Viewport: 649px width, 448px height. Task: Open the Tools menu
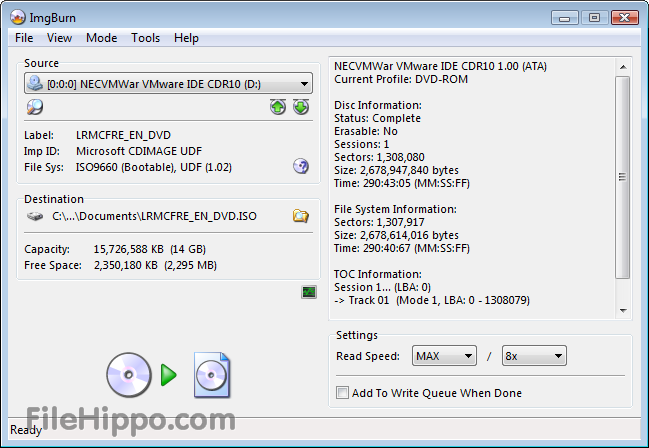(145, 38)
